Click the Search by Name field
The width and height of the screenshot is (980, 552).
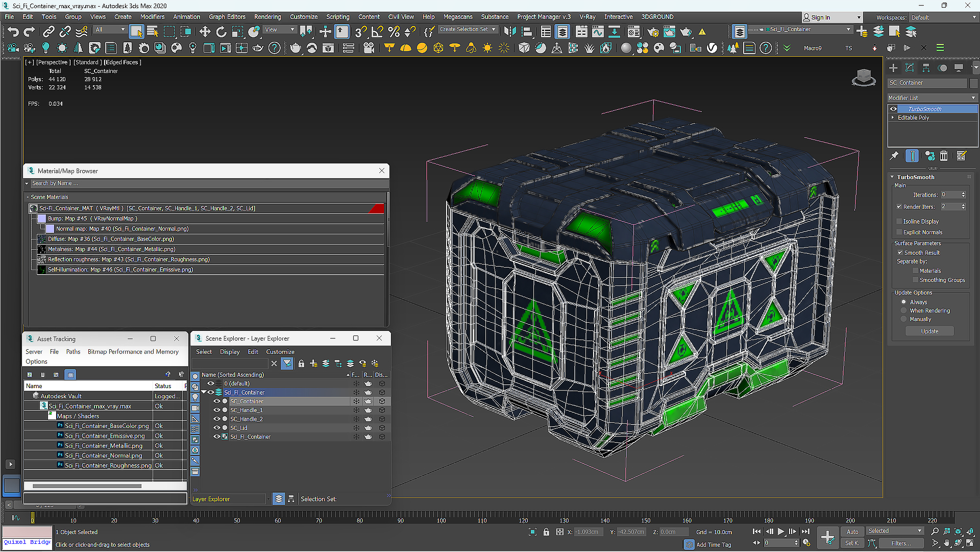point(209,183)
